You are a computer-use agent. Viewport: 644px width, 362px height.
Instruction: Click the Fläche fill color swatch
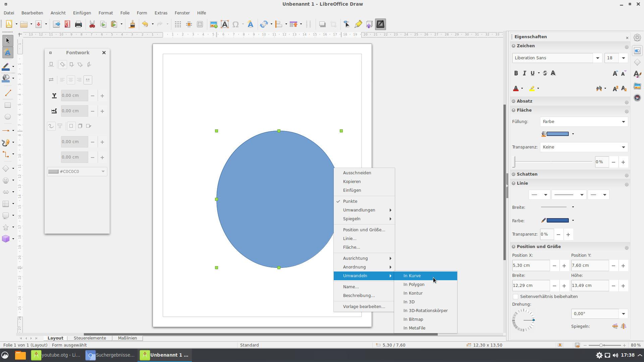click(x=557, y=134)
